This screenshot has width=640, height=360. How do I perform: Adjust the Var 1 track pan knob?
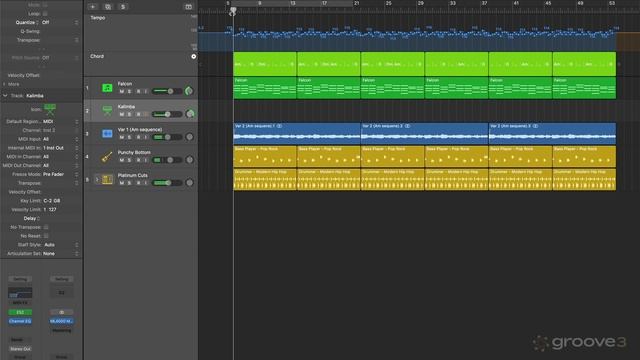pos(189,137)
